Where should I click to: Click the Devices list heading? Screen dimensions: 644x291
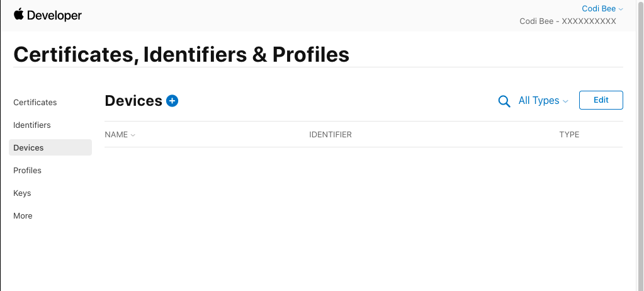133,101
